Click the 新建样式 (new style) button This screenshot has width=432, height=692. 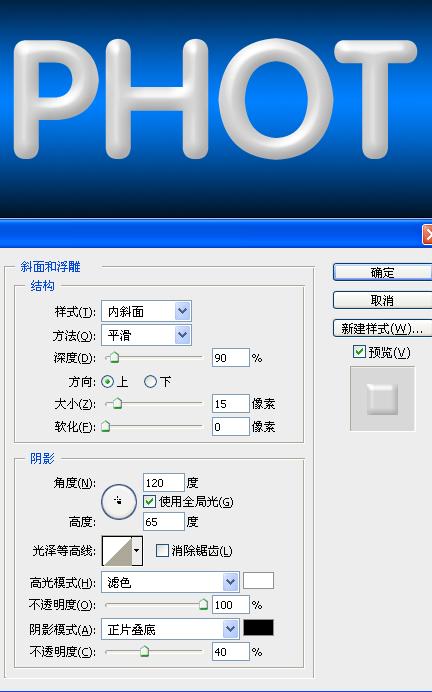coord(382,328)
